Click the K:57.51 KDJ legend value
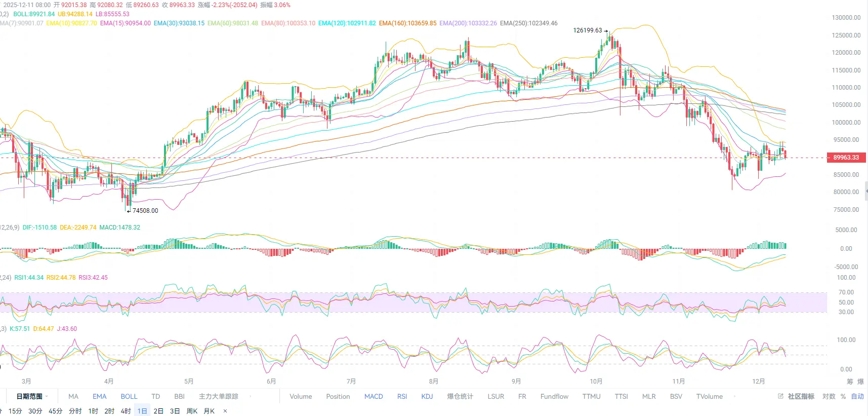Screen dimensions: 868x416 tap(20, 329)
